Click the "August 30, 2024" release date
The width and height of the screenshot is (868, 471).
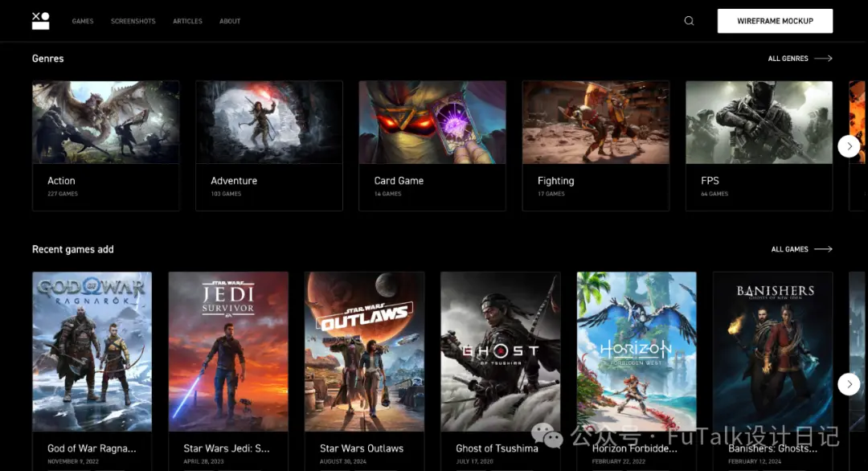click(343, 461)
